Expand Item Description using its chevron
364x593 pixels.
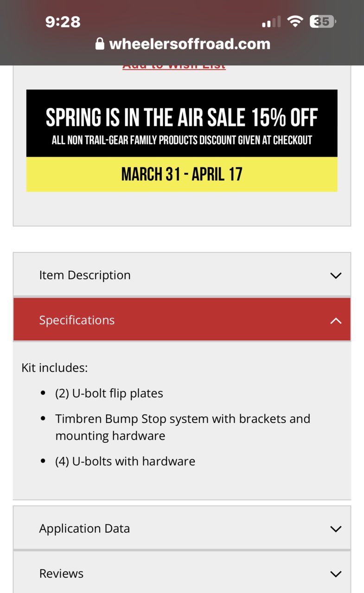(336, 275)
